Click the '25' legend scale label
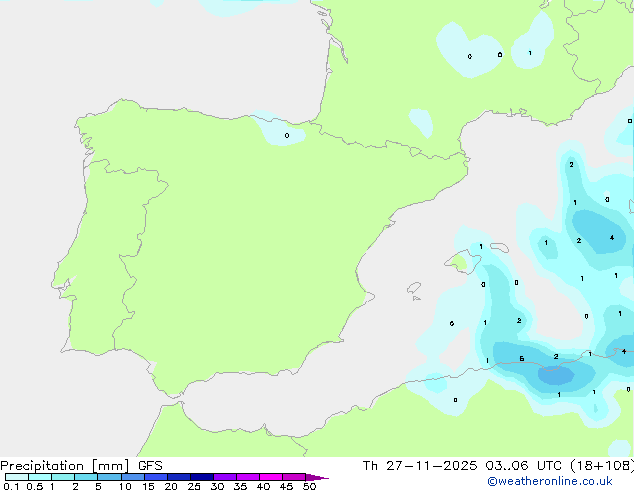Viewport: 634px width, 490px height. pos(194,486)
